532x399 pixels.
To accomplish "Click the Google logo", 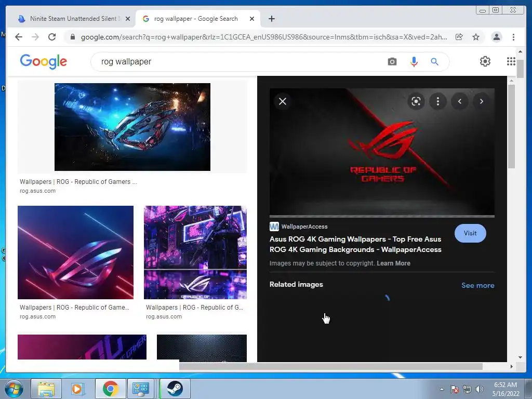I will coord(44,62).
